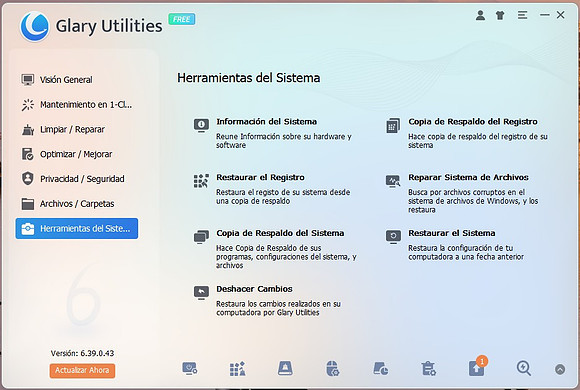Click the Archivos folder icon
The image size is (580, 390).
(28, 204)
